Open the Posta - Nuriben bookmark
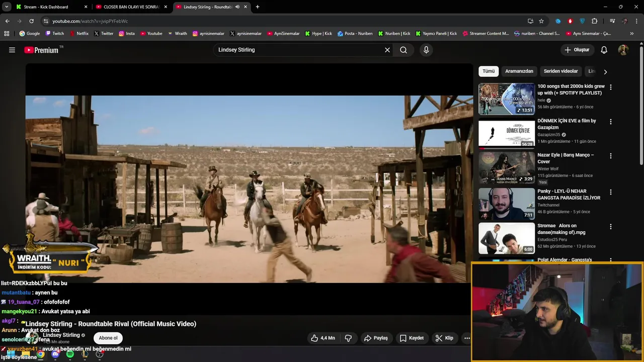Screen dimensions: 644x362 (355, 34)
